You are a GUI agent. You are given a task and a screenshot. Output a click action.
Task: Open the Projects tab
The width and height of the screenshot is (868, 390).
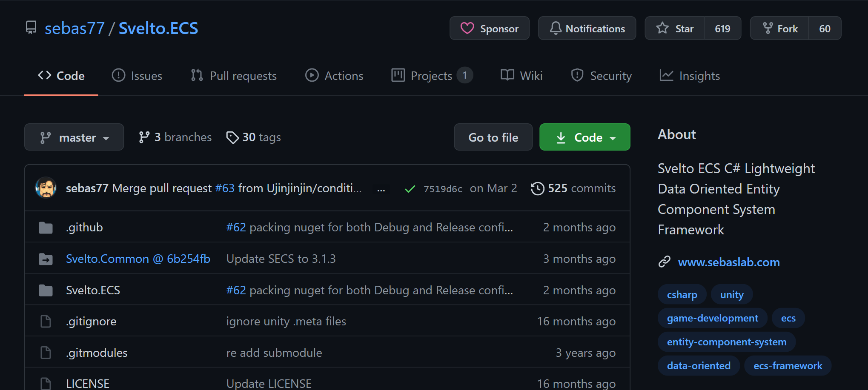point(432,76)
